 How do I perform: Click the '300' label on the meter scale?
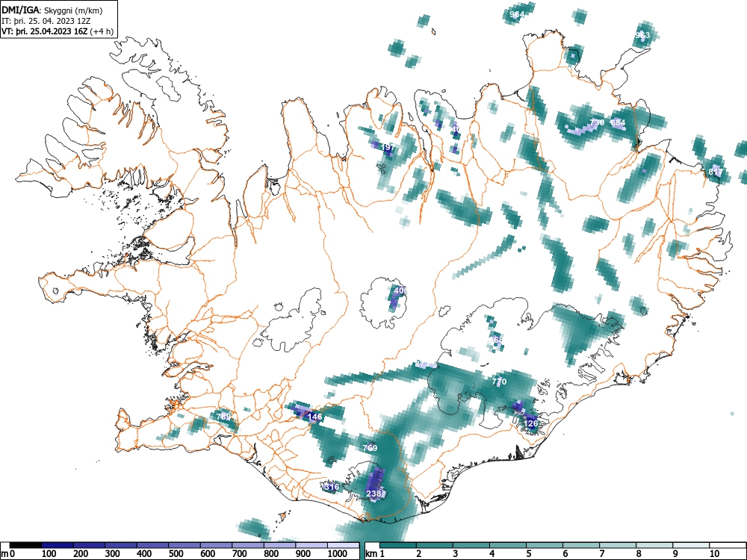113,554
